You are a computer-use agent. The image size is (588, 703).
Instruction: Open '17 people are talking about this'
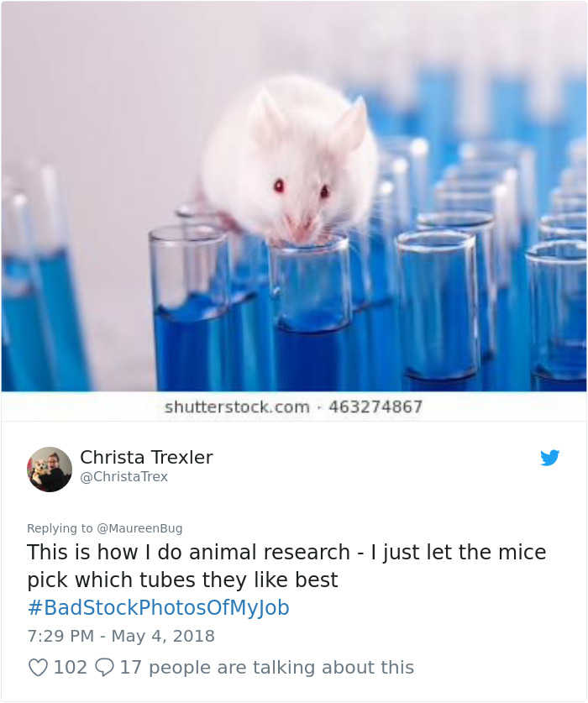(x=266, y=668)
